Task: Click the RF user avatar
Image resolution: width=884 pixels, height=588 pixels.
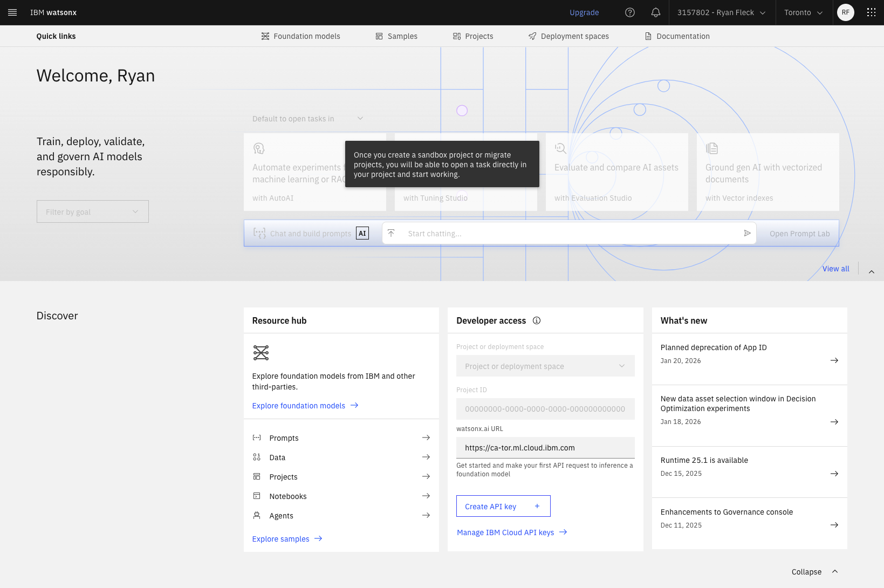Action: pyautogui.click(x=845, y=12)
